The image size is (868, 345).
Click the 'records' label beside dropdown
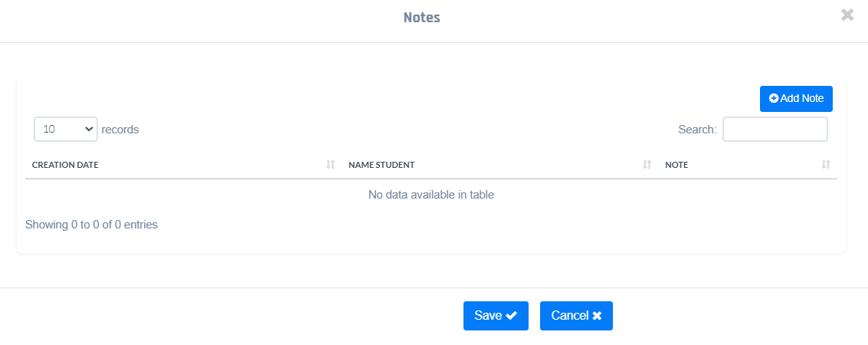pos(120,130)
